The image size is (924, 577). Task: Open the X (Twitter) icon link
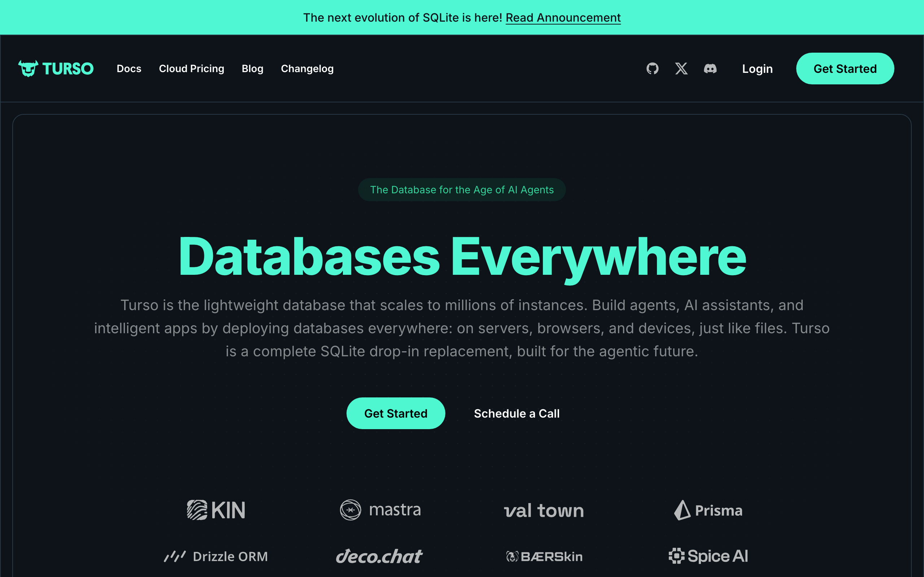pos(681,69)
